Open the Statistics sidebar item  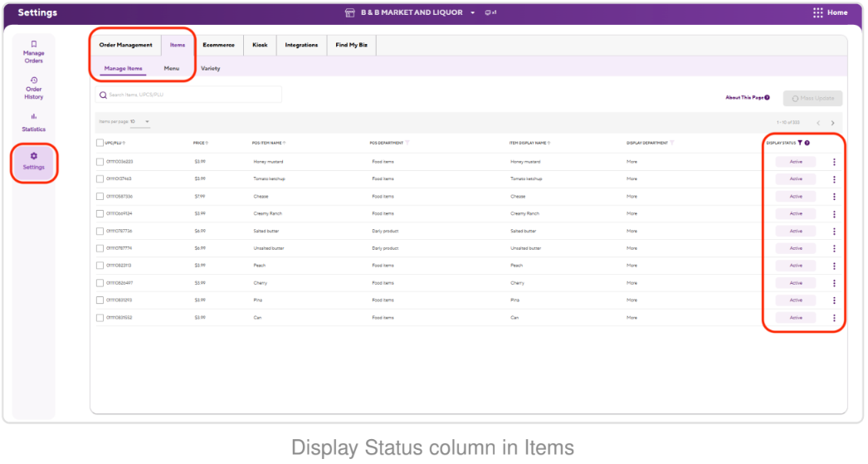click(34, 122)
